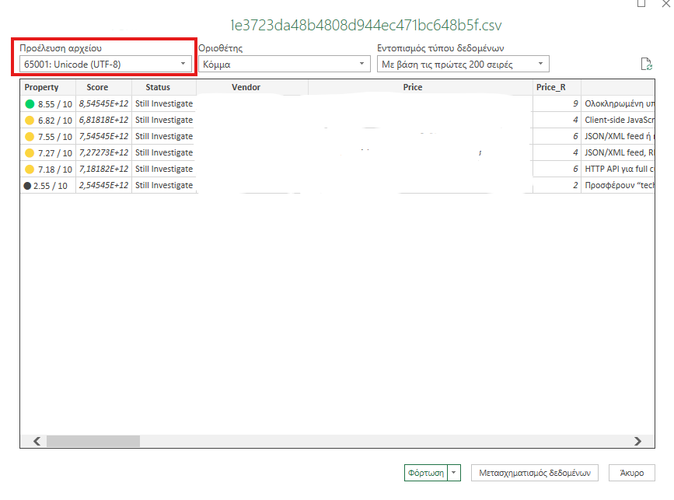Click Μετασχηματισμός δεδομένων button
The image size is (674, 500).
coord(536,472)
